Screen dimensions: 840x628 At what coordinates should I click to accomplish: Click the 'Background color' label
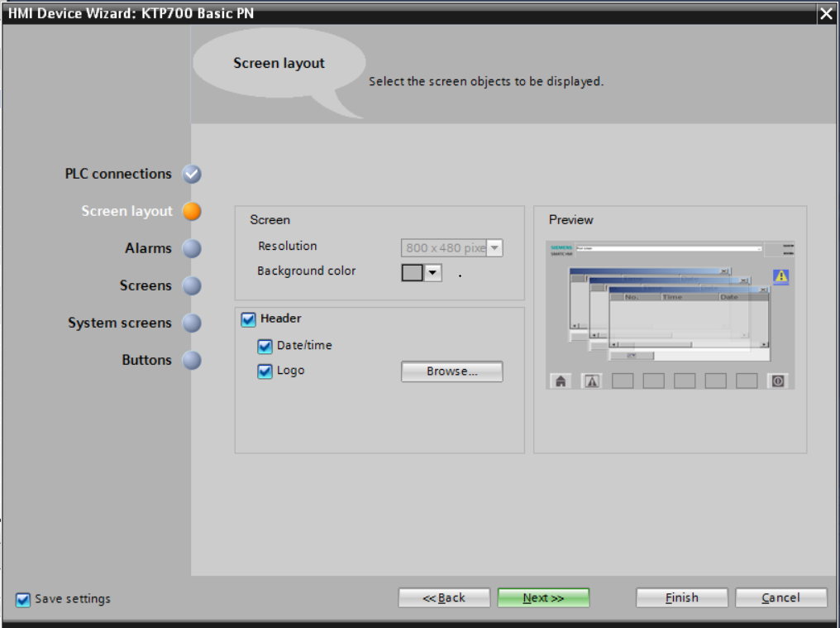tap(306, 271)
